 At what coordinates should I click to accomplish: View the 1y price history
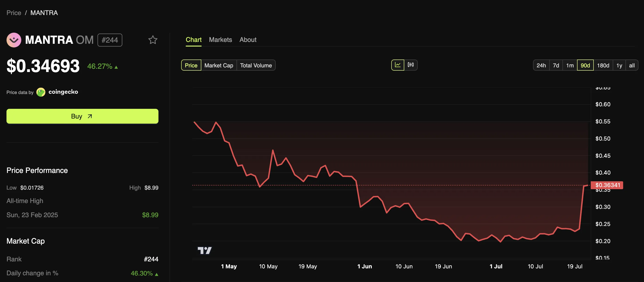[619, 65]
